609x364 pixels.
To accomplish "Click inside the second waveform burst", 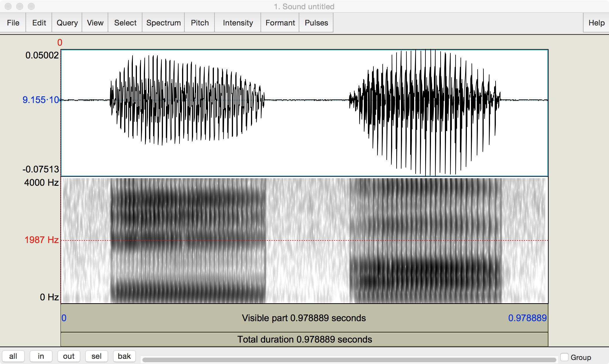I will pos(425,113).
